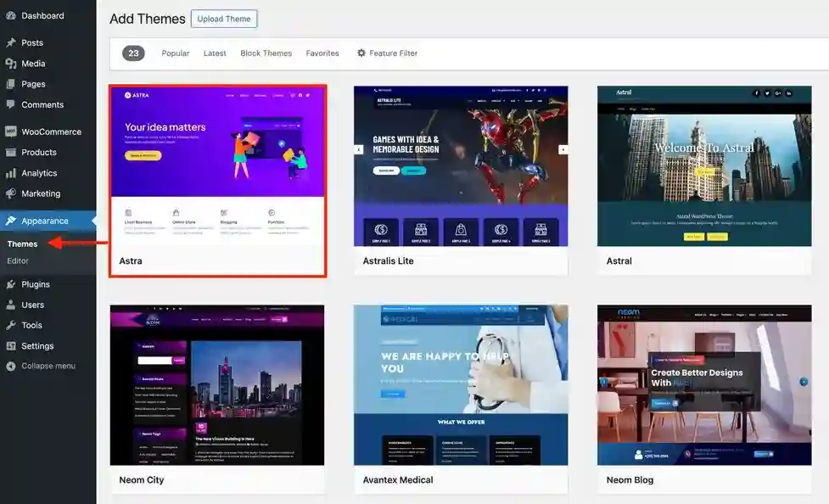Click the WooCommerce logo icon
The width and height of the screenshot is (829, 504).
click(10, 132)
